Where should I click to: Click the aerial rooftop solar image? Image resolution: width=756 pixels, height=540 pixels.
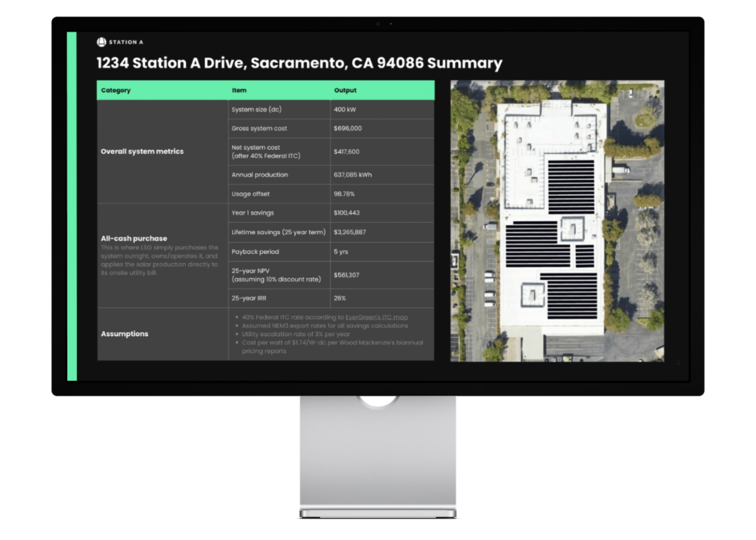click(557, 220)
